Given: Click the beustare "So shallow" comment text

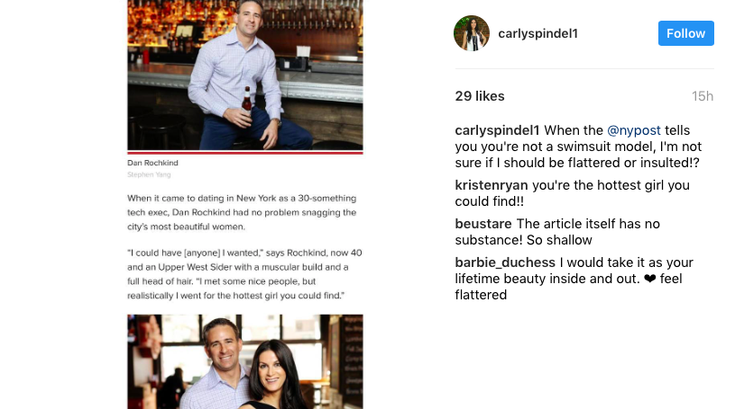Looking at the screenshot, I should pyautogui.click(x=557, y=232).
